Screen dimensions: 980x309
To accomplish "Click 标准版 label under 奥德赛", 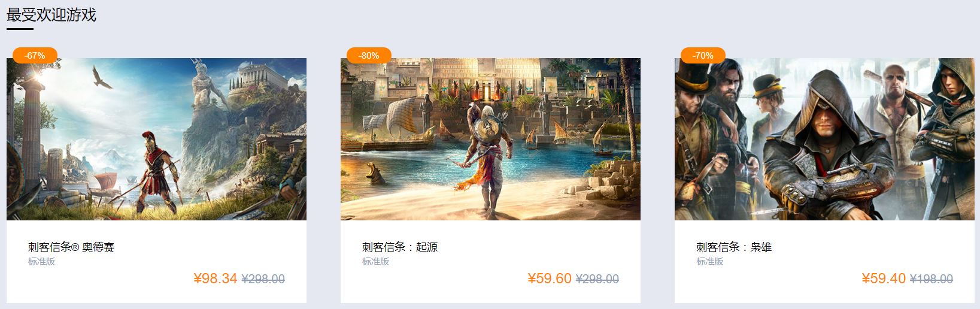I will point(41,262).
